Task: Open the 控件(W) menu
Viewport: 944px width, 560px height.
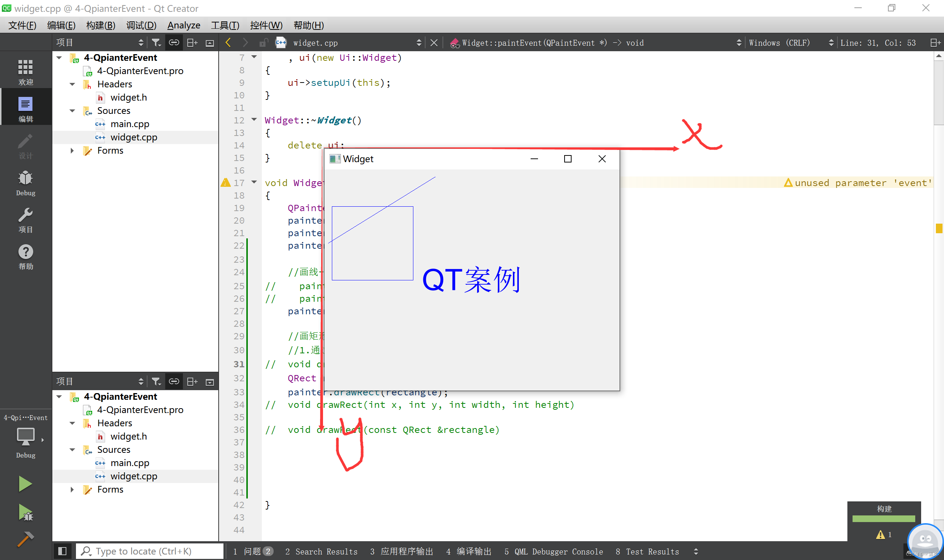Action: click(266, 25)
